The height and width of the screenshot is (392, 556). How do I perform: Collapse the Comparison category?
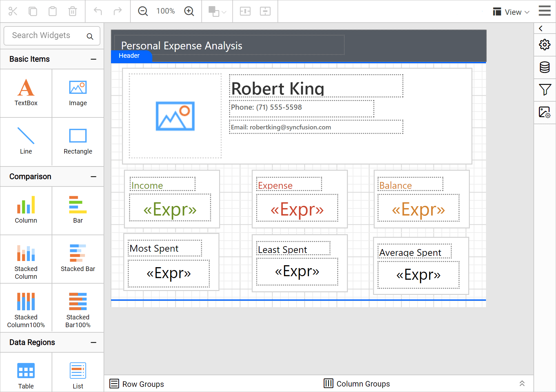pyautogui.click(x=94, y=177)
